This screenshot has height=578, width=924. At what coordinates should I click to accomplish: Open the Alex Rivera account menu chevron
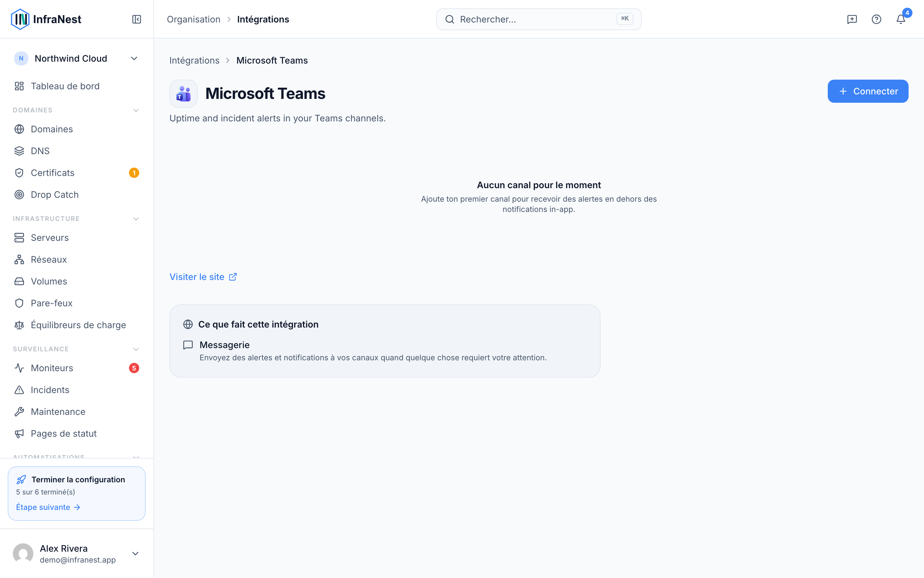point(135,554)
